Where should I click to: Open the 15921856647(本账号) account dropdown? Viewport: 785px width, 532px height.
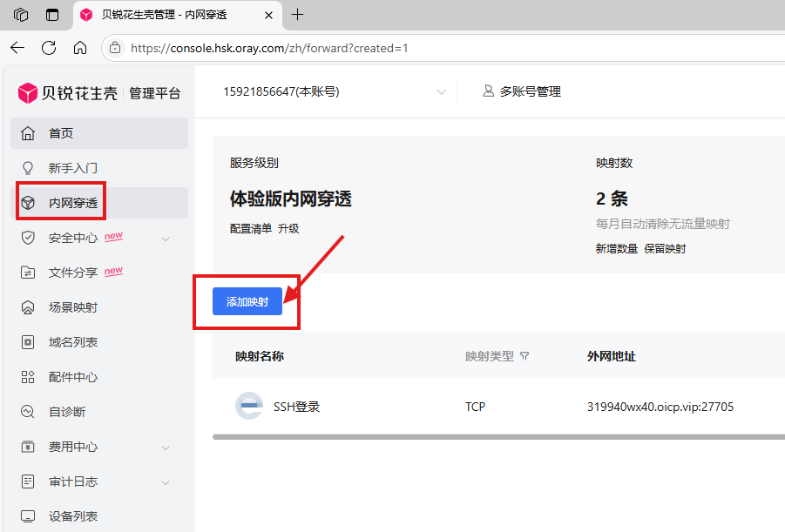pyautogui.click(x=335, y=91)
